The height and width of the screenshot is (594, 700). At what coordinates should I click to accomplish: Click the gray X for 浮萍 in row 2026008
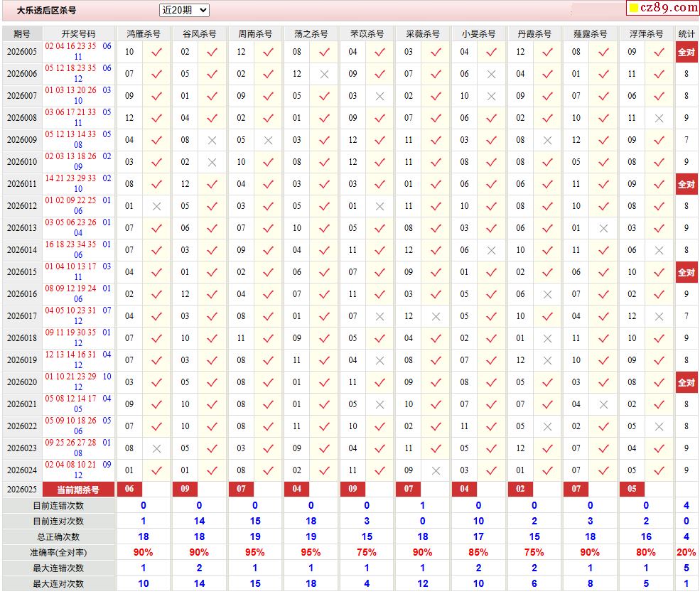(659, 118)
